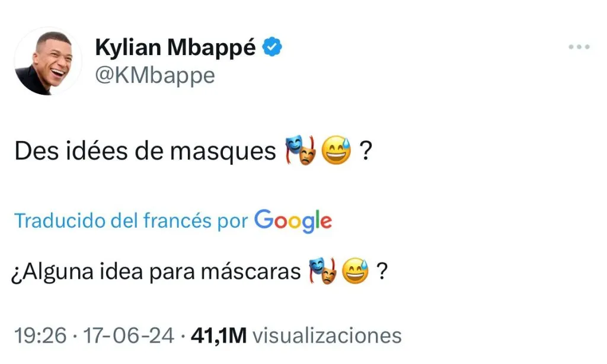Viewport: 607px width, 364px height.
Task: Click the question mark at the tweet's end
Action: (x=366, y=151)
